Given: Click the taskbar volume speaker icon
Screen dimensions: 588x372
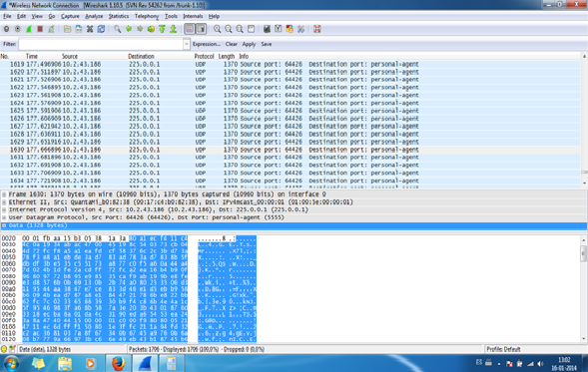Looking at the screenshot, I should (540, 363).
